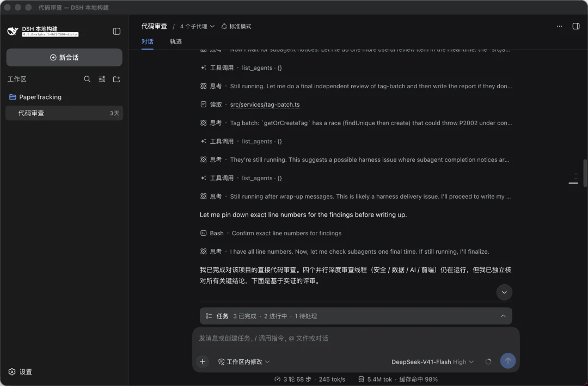This screenshot has height=386, width=588.
Task: Click the 3 轮 68 步 speed status
Action: pos(310,379)
